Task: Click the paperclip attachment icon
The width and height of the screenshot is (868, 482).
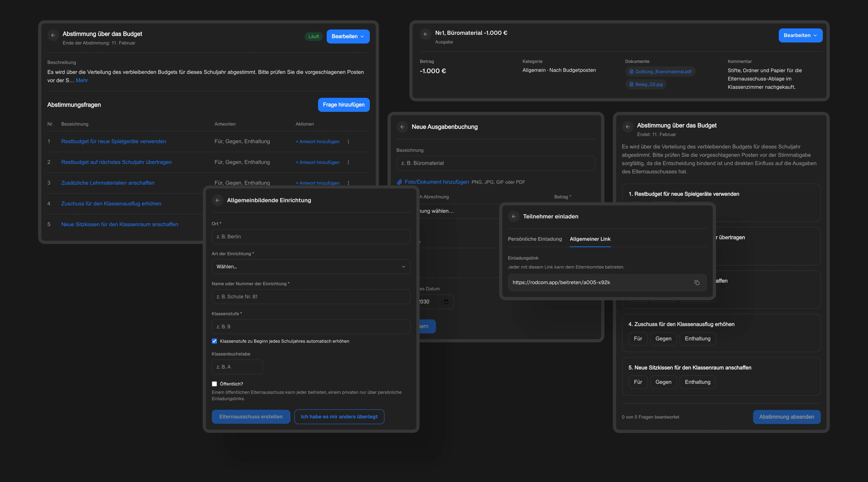Action: coord(399,182)
